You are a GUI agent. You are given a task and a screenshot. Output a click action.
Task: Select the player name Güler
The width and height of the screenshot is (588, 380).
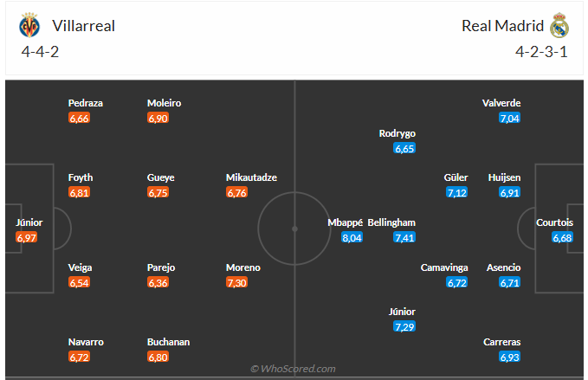coord(456,177)
